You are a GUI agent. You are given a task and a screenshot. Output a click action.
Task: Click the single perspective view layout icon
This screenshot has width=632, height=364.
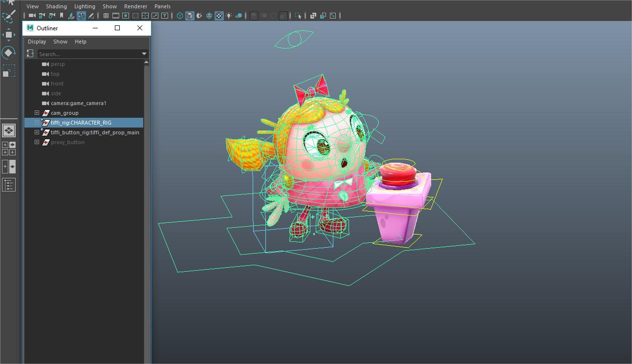[9, 130]
